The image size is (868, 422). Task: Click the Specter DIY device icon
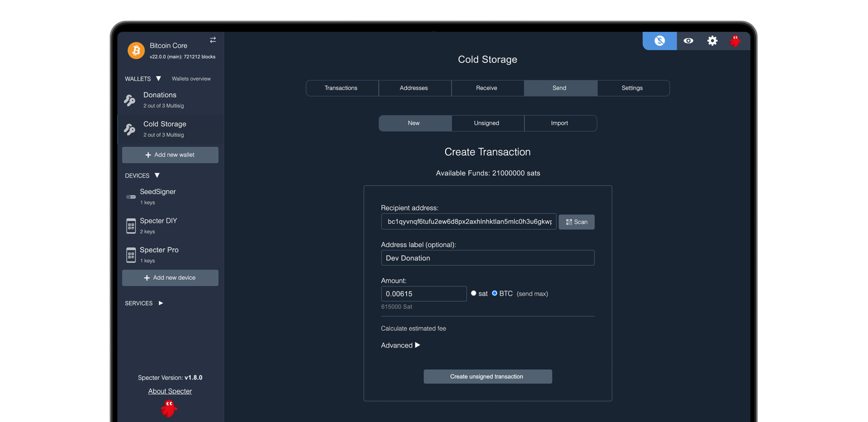coord(131,226)
